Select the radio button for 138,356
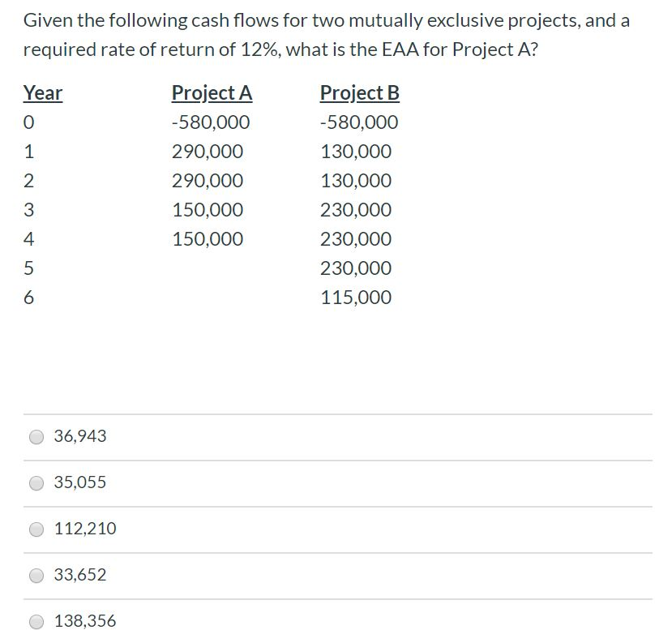Viewport: 672px width, 630px height. [36, 621]
